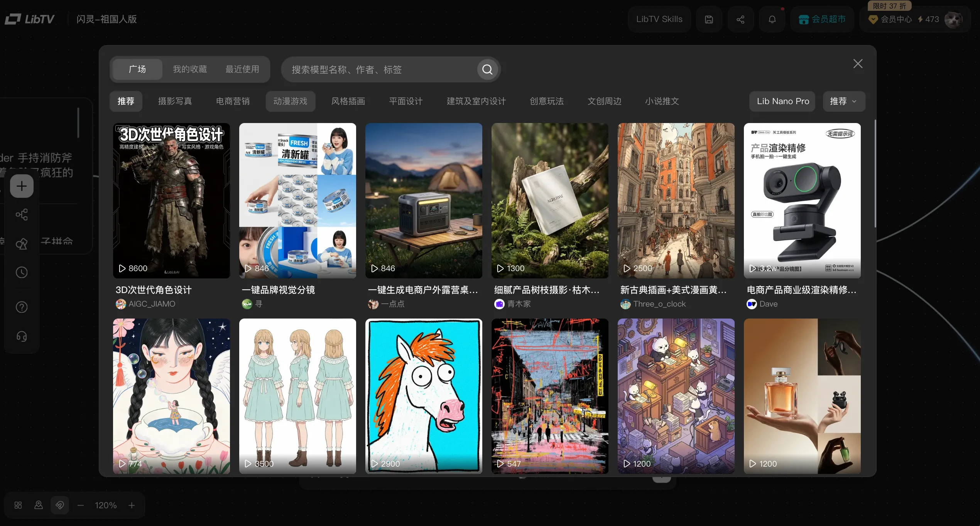Toggle the highlighted link icon in bottom bar
Image resolution: width=980 pixels, height=526 pixels.
[60, 505]
